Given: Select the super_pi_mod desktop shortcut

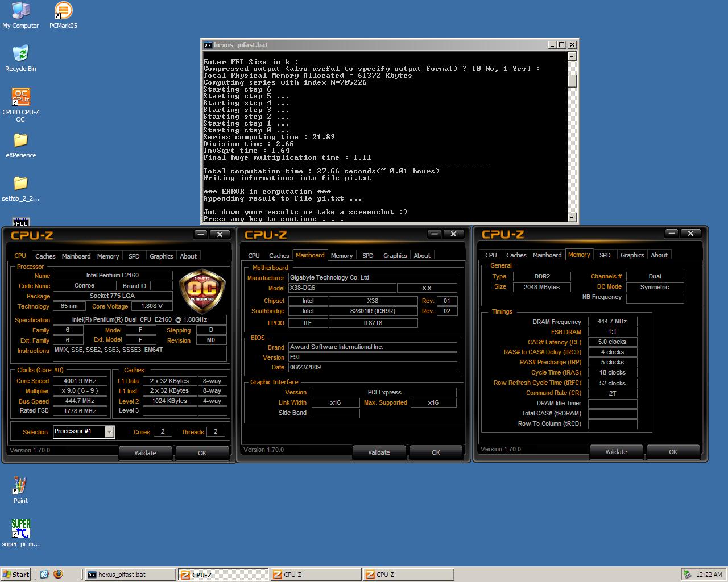Looking at the screenshot, I should point(20,533).
